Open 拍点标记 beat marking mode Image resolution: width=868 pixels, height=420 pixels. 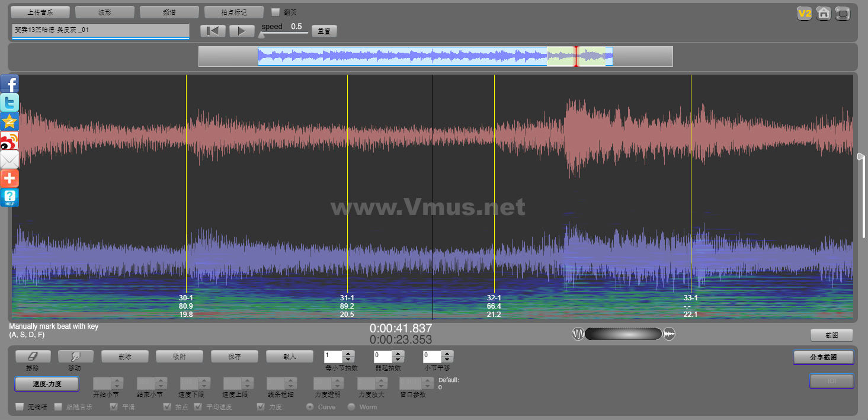(234, 12)
